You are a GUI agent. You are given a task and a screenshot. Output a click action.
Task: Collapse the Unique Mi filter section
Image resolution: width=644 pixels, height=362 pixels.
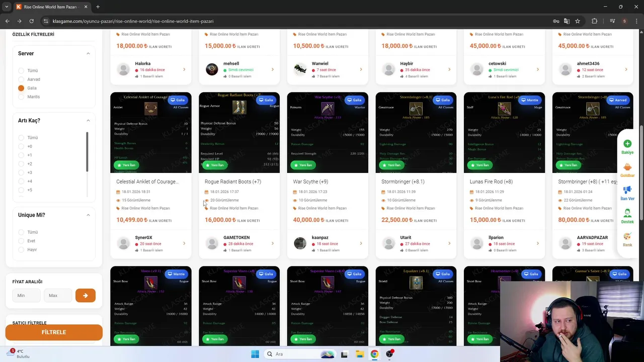88,215
